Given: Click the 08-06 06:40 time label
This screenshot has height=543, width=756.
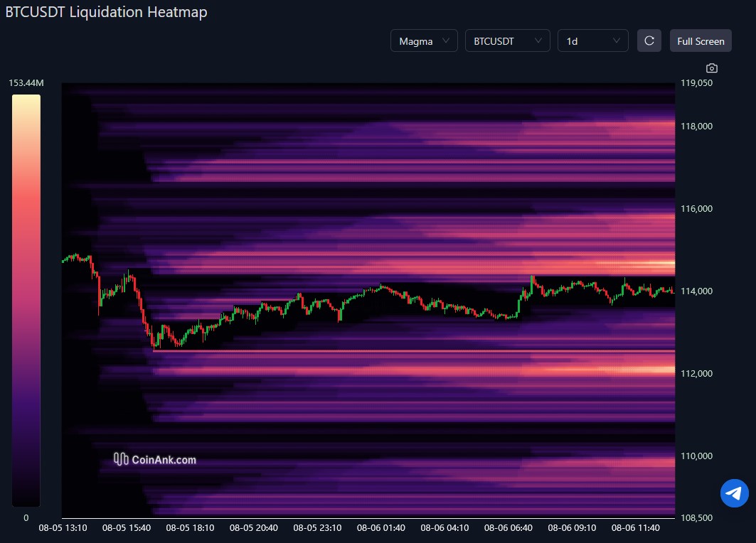Looking at the screenshot, I should [x=509, y=527].
